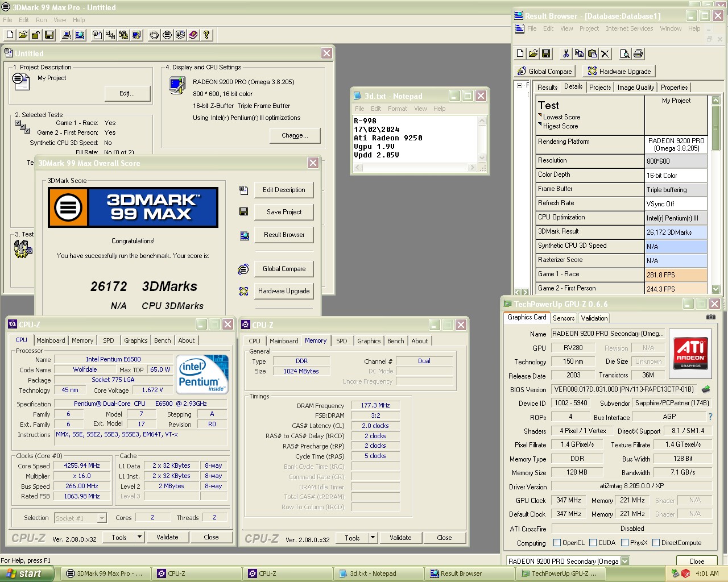Viewport: 728px width, 582px height.
Task: Toggle PhysX checkbox in GPU-Z
Action: pos(625,543)
